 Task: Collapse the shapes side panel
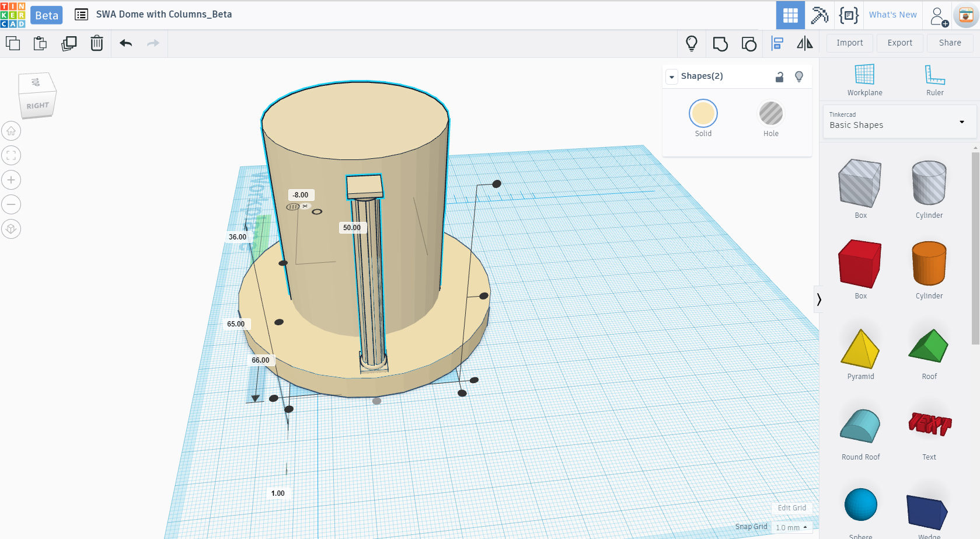(x=819, y=300)
